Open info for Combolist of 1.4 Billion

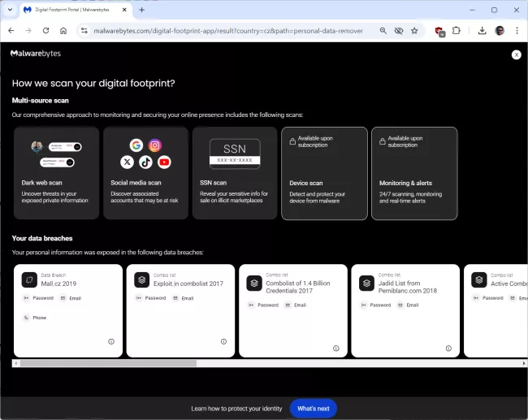(336, 349)
